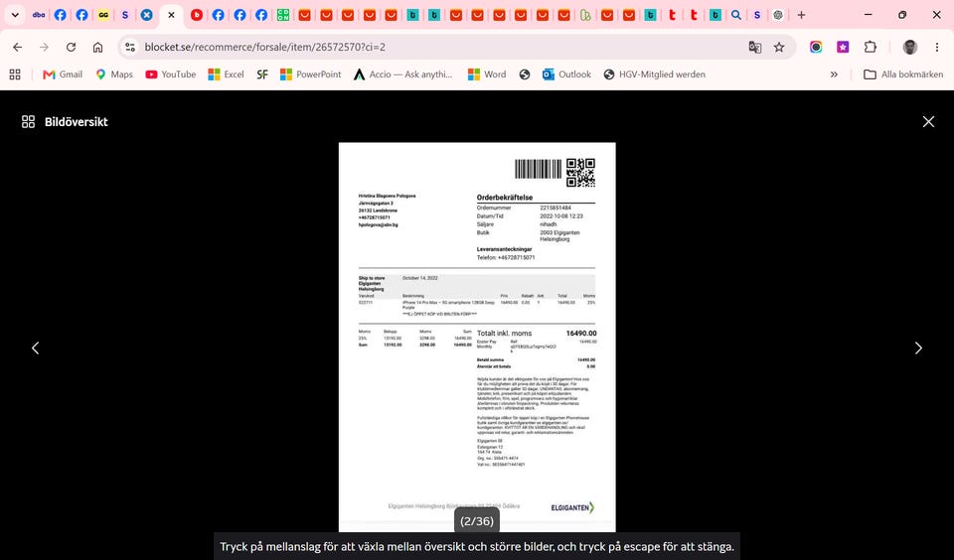The width and height of the screenshot is (954, 560).
Task: Open the Bildöversikt image overview
Action: click(65, 121)
